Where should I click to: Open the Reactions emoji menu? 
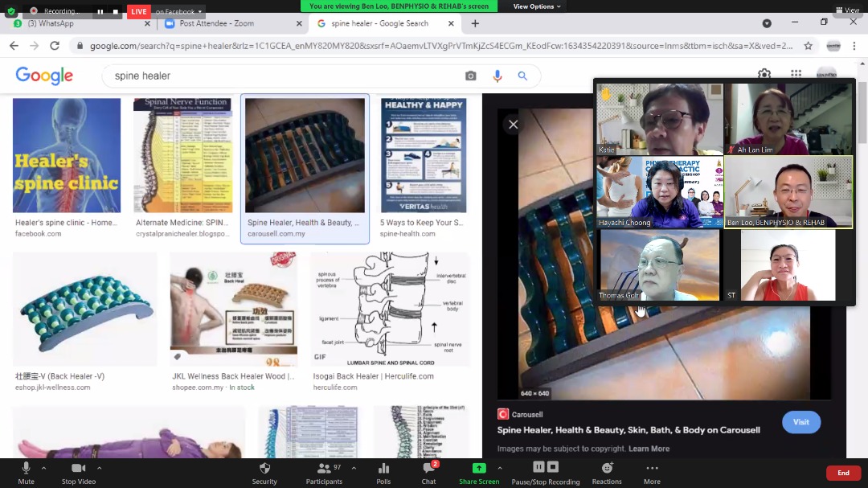click(607, 472)
